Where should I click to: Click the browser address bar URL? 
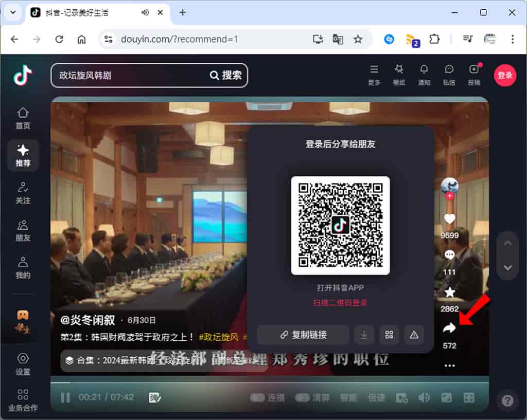click(179, 39)
